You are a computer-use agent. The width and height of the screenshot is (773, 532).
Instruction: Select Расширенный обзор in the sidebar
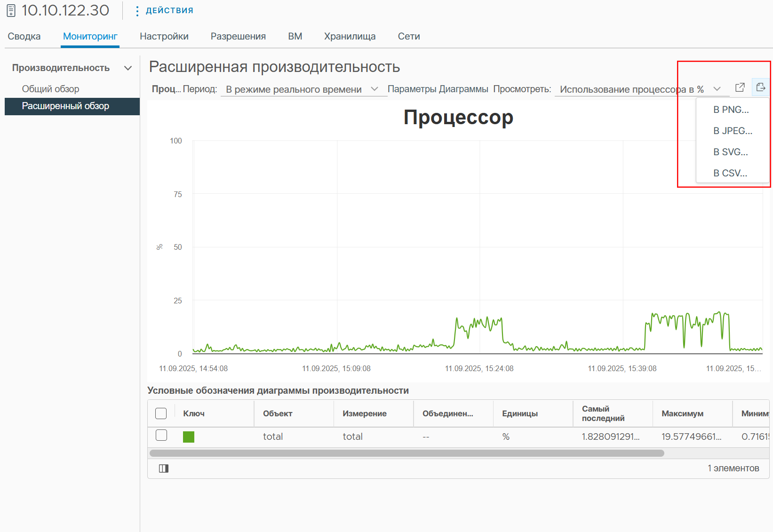pos(72,106)
